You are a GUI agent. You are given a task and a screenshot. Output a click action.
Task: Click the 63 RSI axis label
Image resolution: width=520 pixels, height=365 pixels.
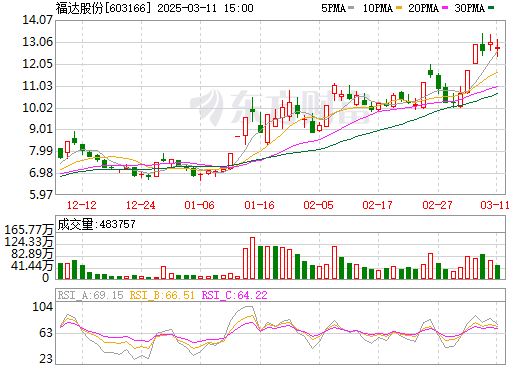46,333
